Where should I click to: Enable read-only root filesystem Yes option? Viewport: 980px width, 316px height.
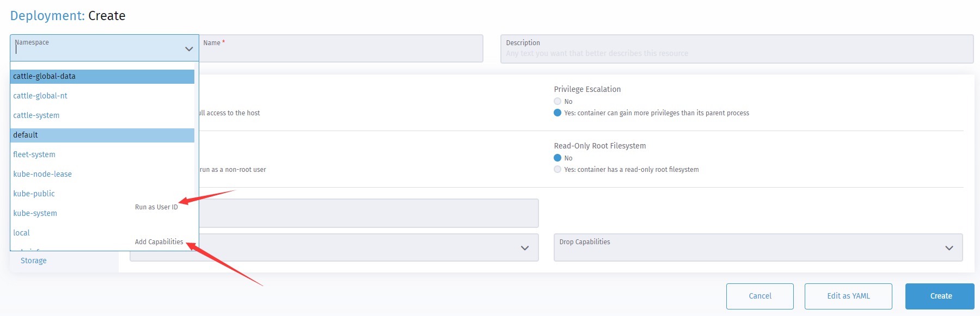click(x=558, y=169)
